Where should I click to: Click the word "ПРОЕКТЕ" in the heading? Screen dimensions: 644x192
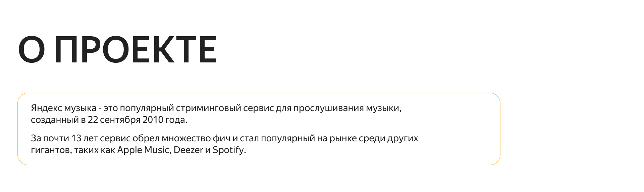point(136,50)
